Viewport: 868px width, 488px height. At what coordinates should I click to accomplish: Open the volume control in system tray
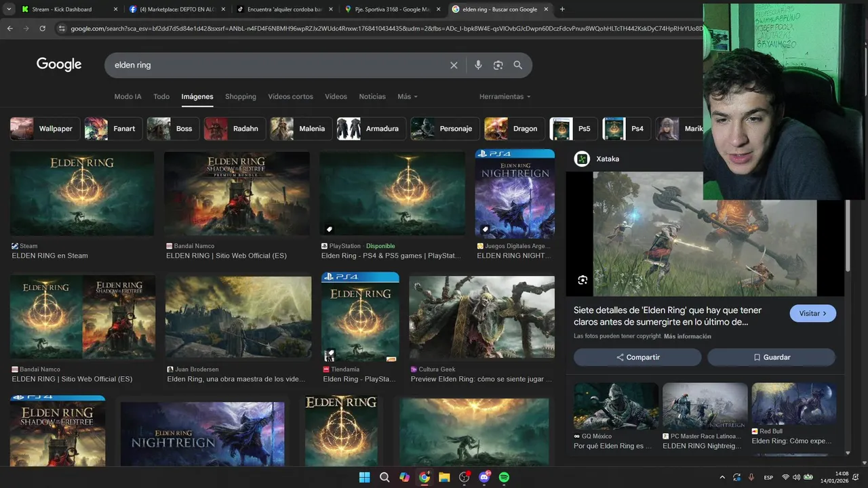[x=797, y=477]
